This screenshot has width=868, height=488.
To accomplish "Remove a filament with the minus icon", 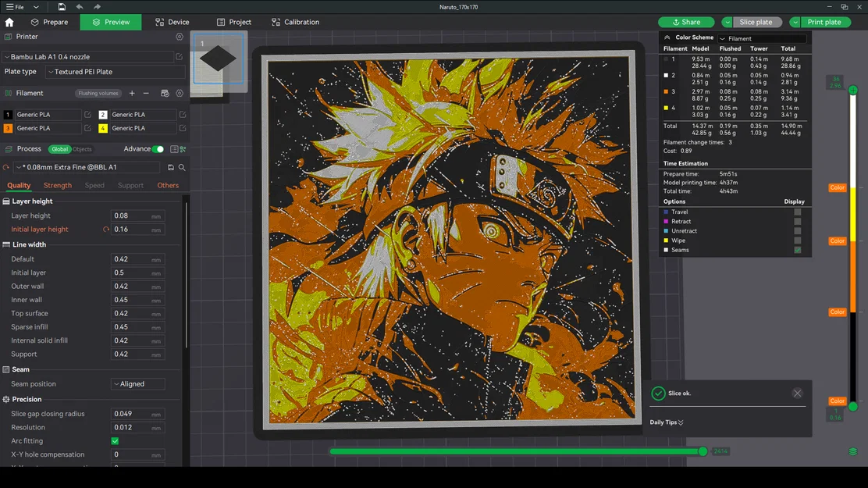I will [x=146, y=93].
